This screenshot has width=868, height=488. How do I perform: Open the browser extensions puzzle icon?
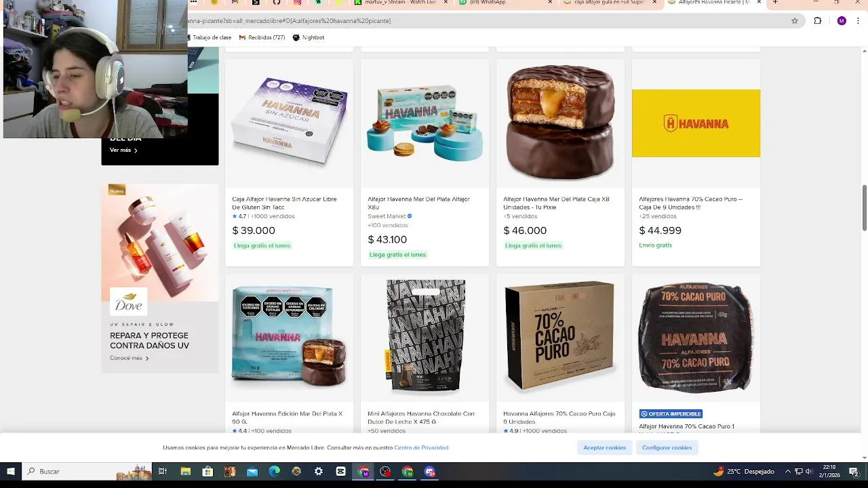point(818,21)
